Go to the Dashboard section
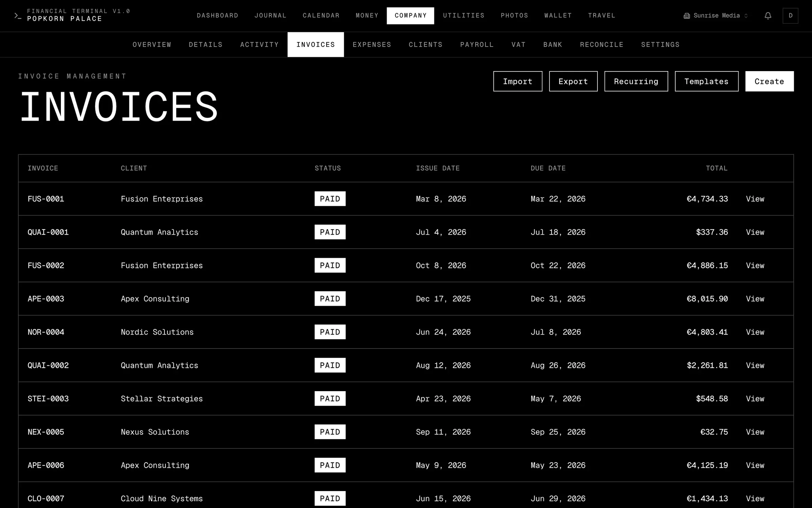The height and width of the screenshot is (508, 812). click(218, 16)
